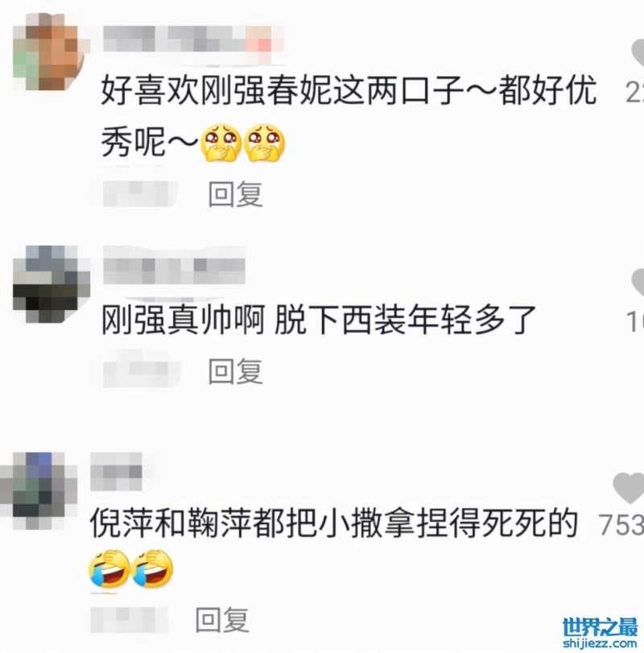644x653 pixels.
Task: Select comment 倪萍和鞠萍都把小撒拿捏得死死的
Action: coord(334,523)
